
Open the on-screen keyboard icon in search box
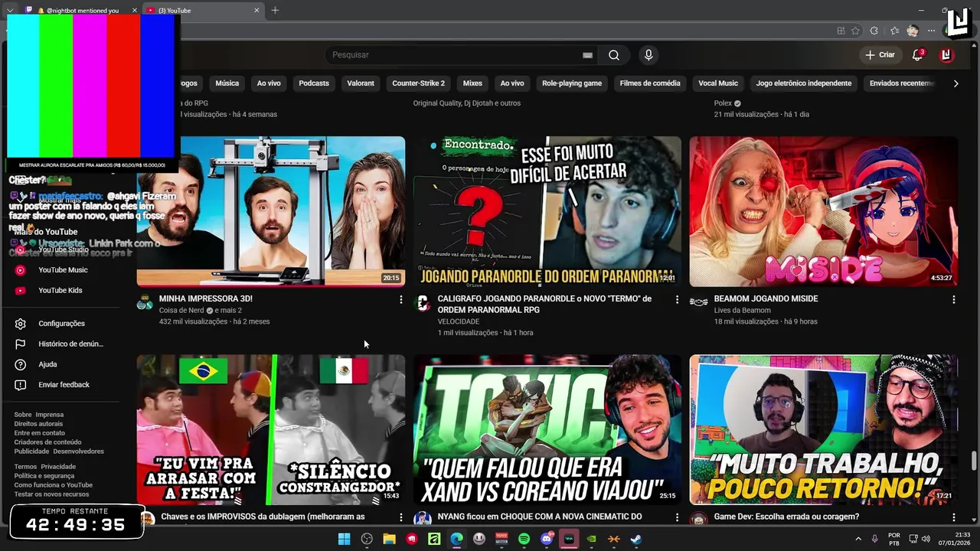587,55
